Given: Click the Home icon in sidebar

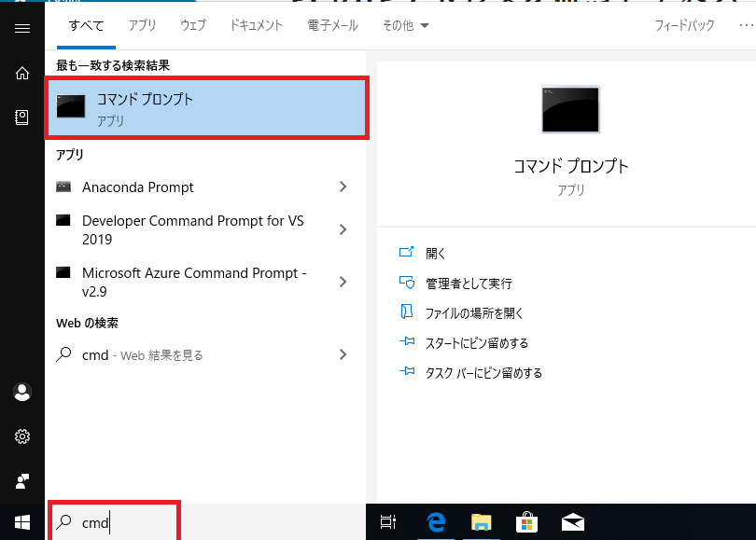Looking at the screenshot, I should [x=22, y=74].
